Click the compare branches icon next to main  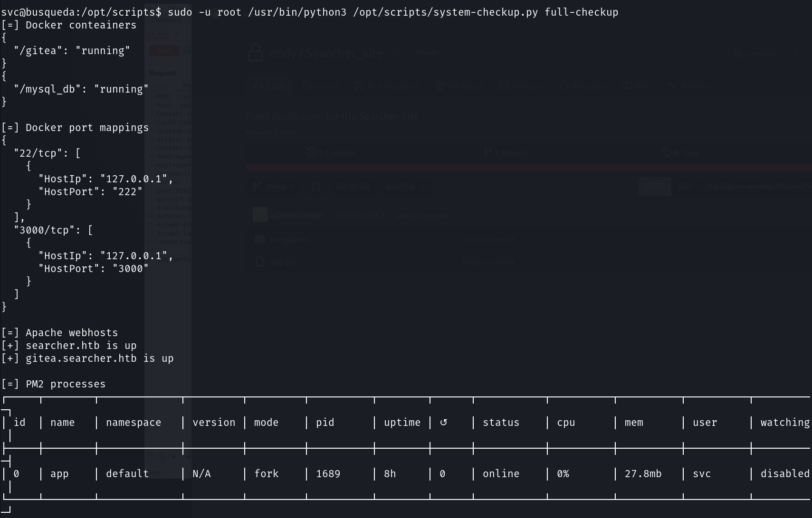coord(316,187)
